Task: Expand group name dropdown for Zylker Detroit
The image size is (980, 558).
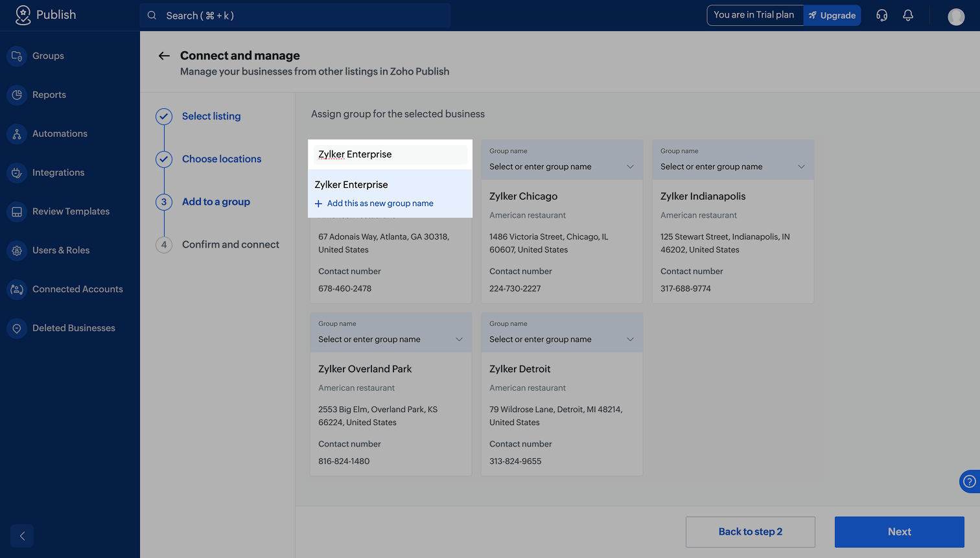Action: (x=629, y=340)
